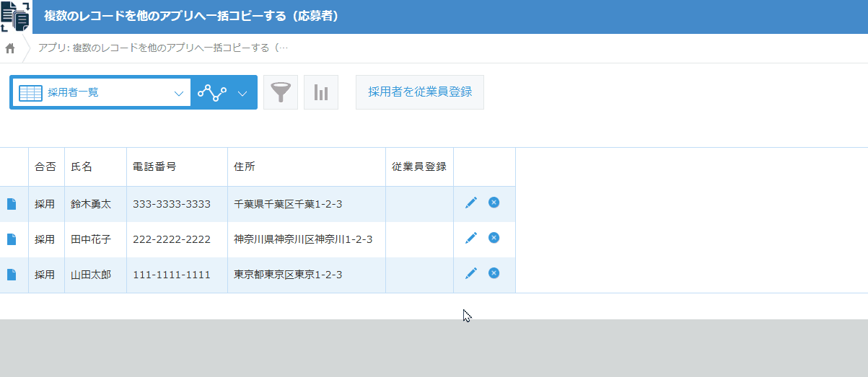This screenshot has height=377, width=868.
Task: Edit the 鈴木勇太 record with pencil icon
Action: pos(471,203)
